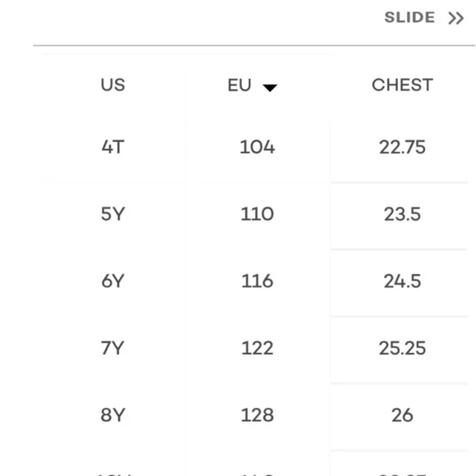The height and width of the screenshot is (476, 476).
Task: Click the 5Y size cell
Action: (112, 214)
